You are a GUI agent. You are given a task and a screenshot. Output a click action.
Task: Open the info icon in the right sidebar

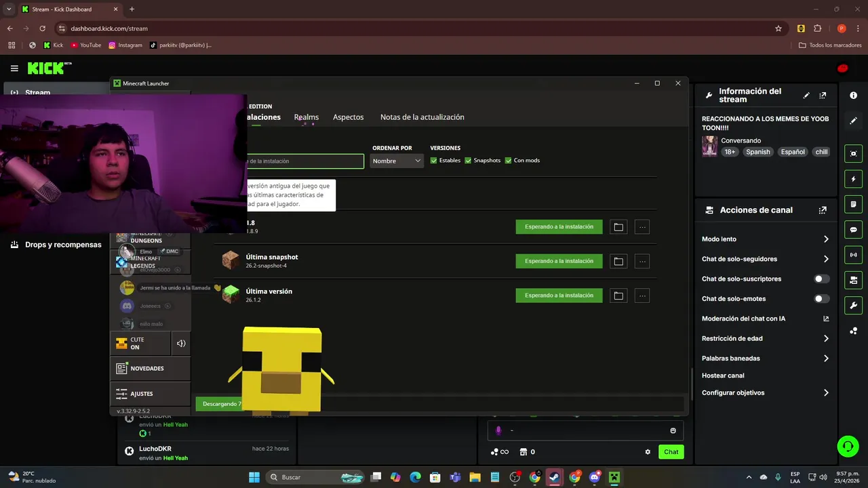[x=853, y=96]
